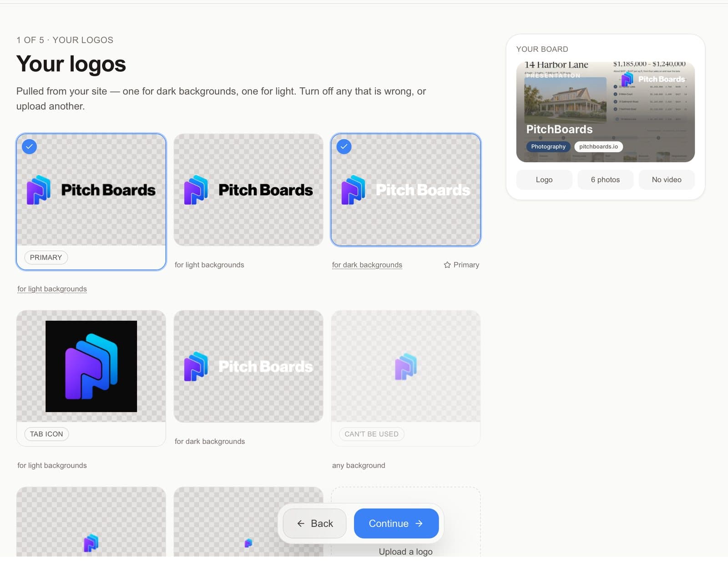The image size is (728, 569).
Task: Select the black square tab icon logo
Action: pyautogui.click(x=91, y=366)
